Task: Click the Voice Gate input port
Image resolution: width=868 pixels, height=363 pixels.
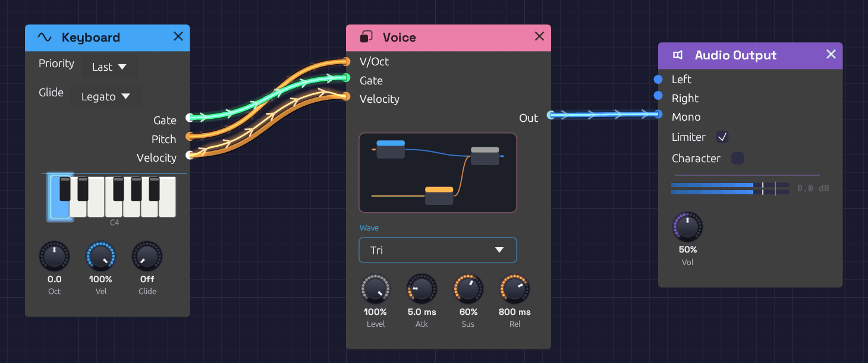Action: tap(347, 77)
